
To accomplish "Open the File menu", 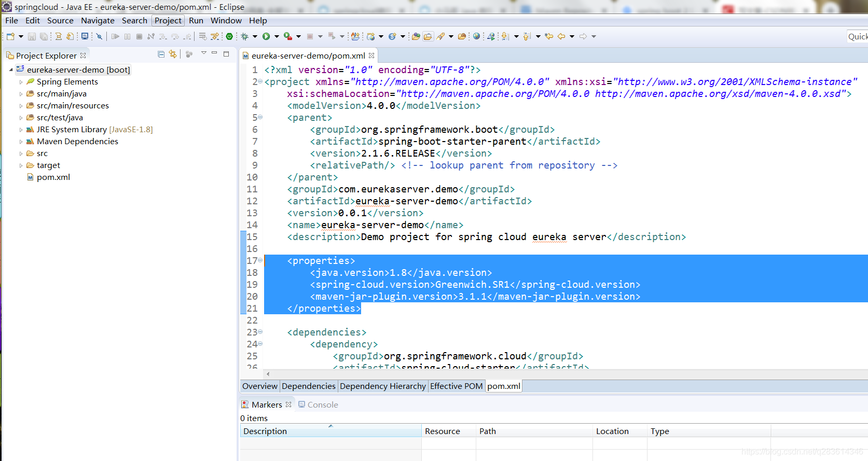I will point(11,21).
